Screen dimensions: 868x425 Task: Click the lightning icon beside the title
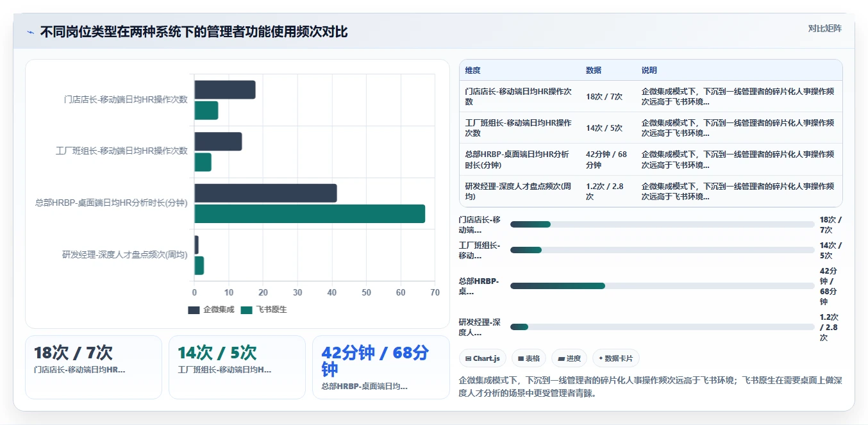[x=31, y=32]
